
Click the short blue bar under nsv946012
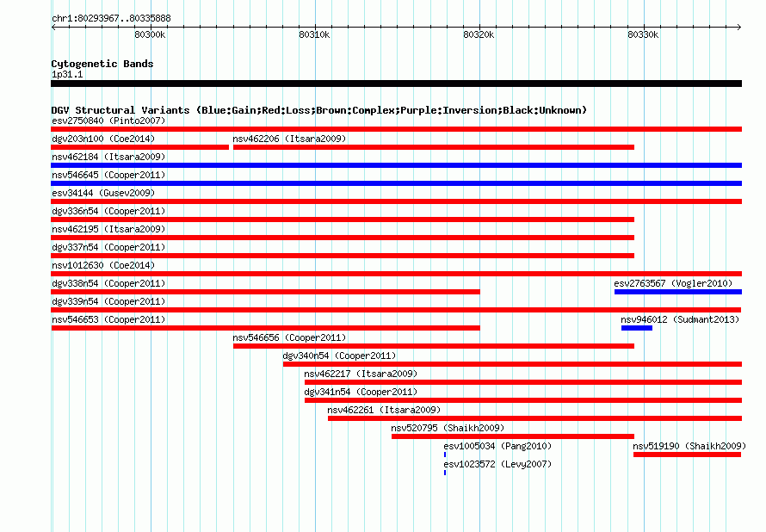[x=637, y=328]
